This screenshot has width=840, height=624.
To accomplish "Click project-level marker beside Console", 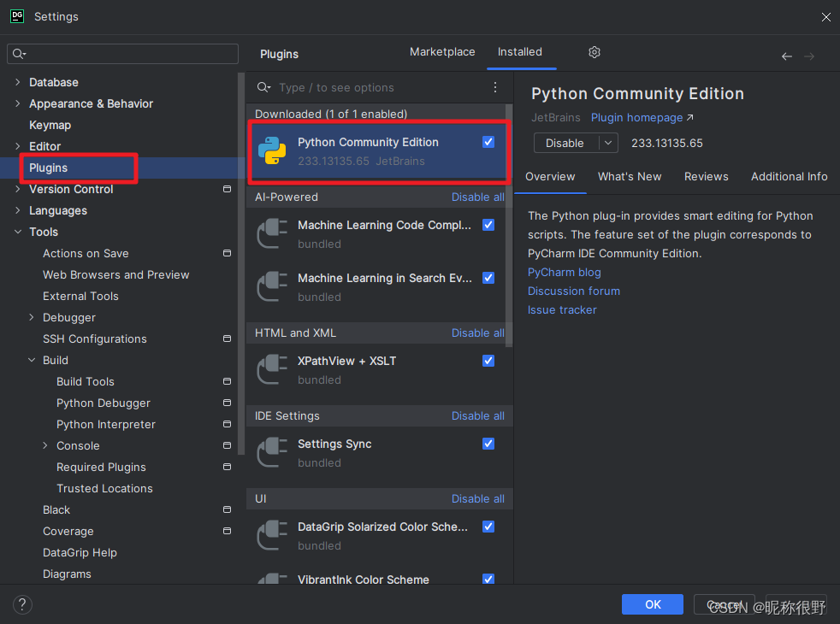I will click(228, 446).
